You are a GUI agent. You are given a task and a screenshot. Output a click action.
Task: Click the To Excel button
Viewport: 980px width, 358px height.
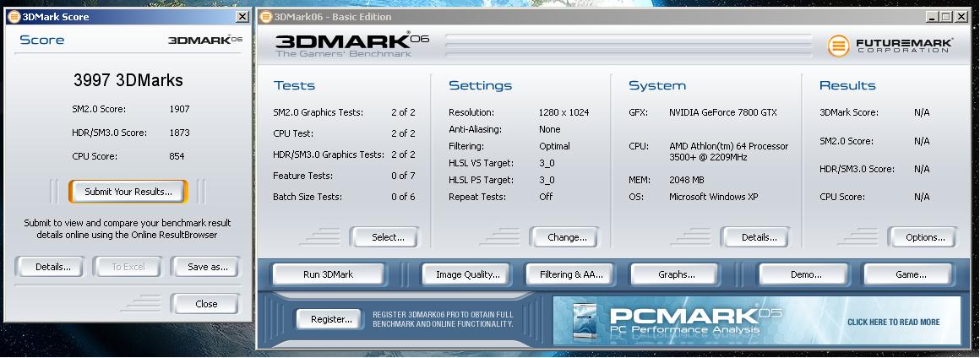click(x=128, y=267)
